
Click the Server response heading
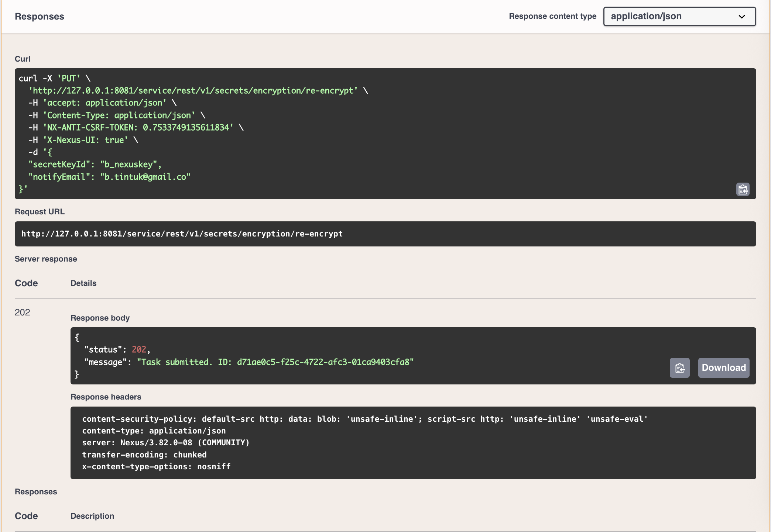tap(46, 259)
